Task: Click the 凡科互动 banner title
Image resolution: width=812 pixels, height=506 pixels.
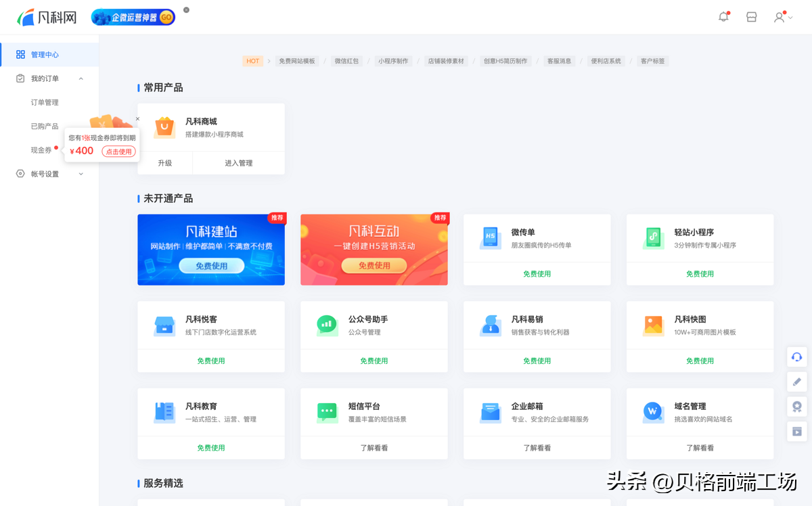Action: tap(374, 231)
